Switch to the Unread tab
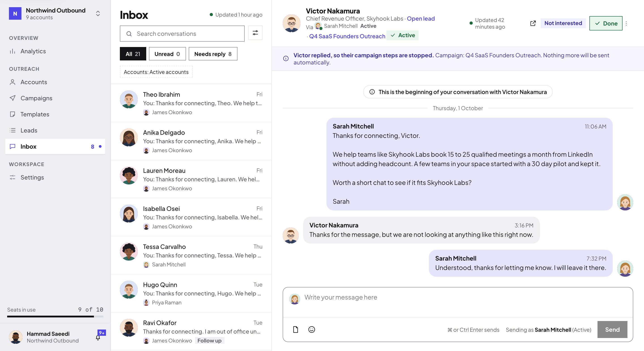Image resolution: width=644 pixels, height=351 pixels. (167, 54)
